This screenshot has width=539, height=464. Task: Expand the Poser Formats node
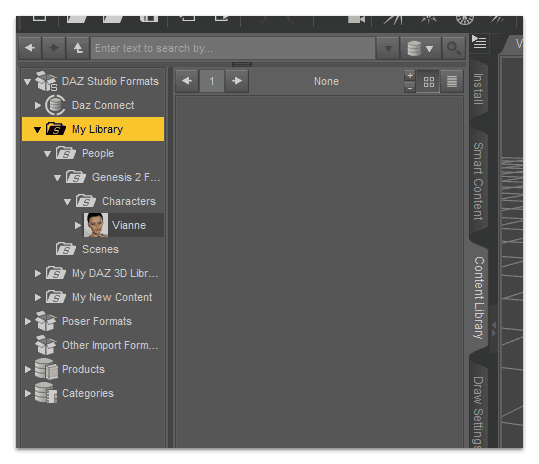28,321
